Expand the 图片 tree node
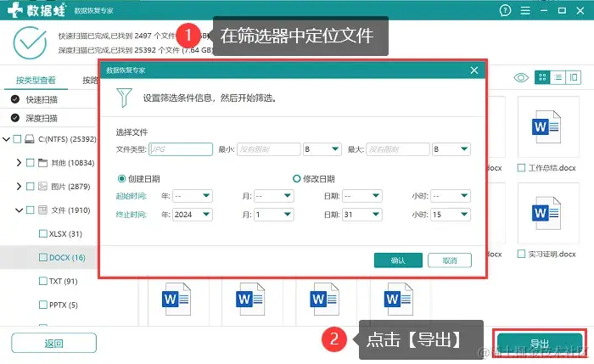594x364 pixels. pos(19,187)
